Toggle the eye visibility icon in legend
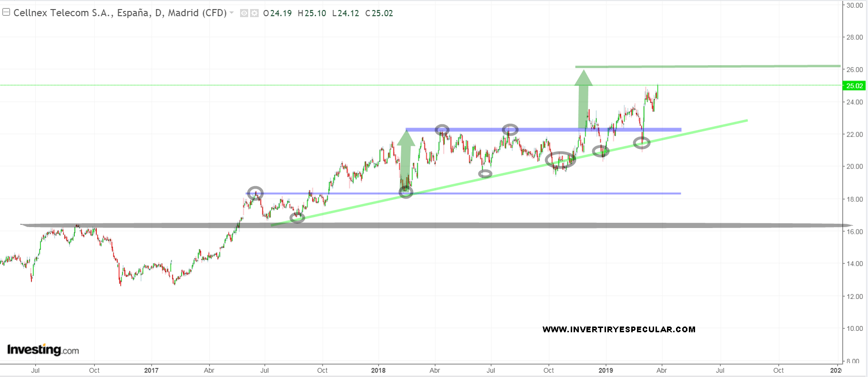The height and width of the screenshot is (377, 868). click(x=244, y=13)
